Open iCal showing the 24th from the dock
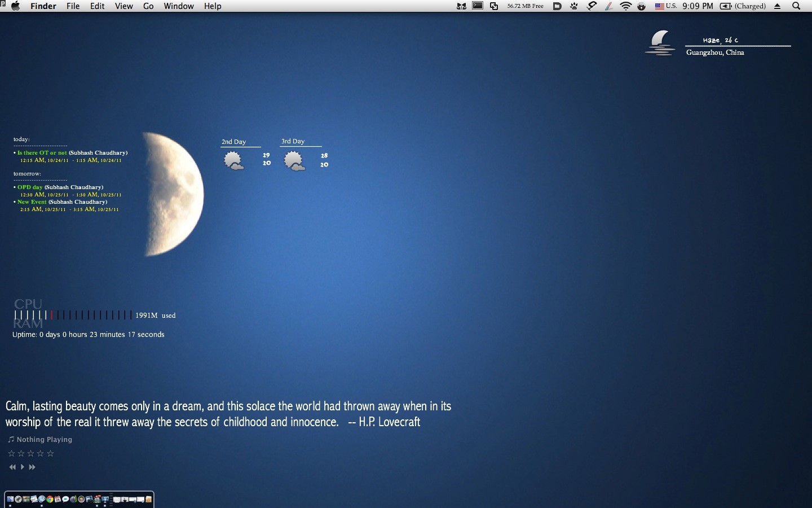 [x=57, y=499]
